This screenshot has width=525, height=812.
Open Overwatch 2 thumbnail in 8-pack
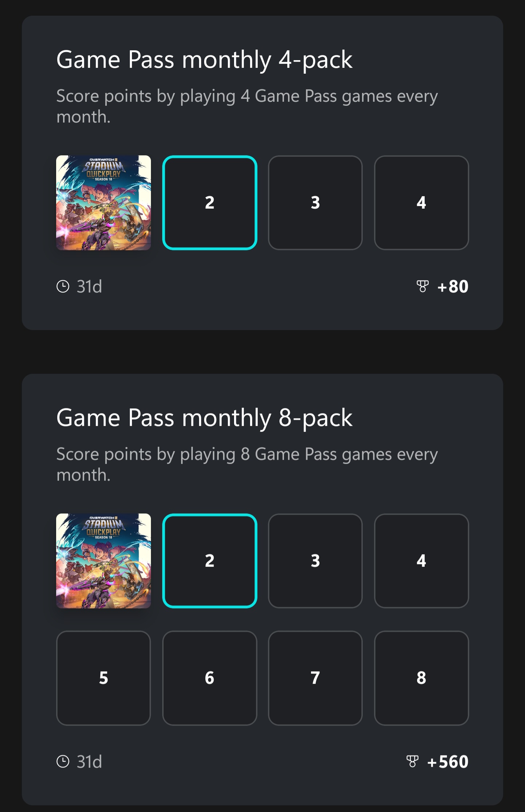[x=104, y=561]
